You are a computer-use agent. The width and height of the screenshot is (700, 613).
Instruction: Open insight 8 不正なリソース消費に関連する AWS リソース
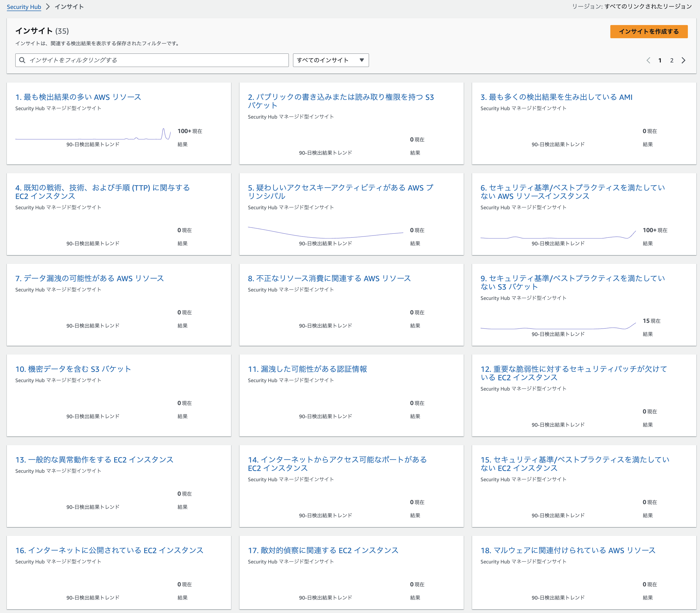pos(329,279)
